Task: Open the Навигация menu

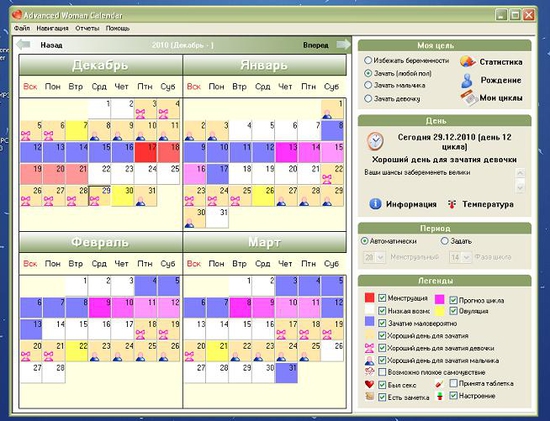Action: (52, 28)
